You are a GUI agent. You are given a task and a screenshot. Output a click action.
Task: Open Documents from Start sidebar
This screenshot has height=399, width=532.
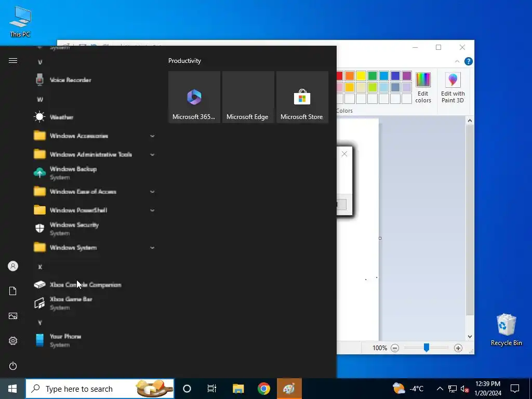(13, 291)
